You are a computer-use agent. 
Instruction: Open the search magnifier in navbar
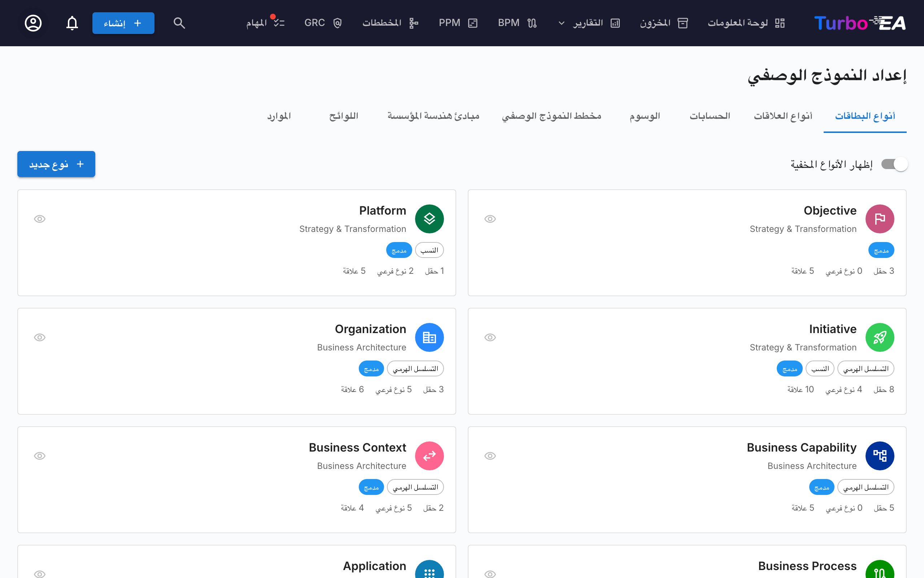pos(179,23)
